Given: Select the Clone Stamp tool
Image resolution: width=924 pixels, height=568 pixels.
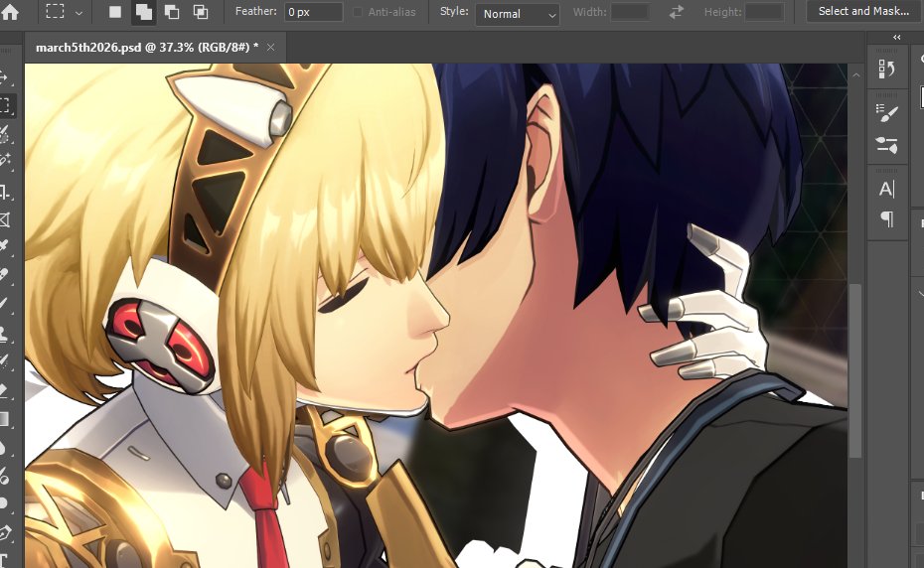Looking at the screenshot, I should tap(4, 333).
